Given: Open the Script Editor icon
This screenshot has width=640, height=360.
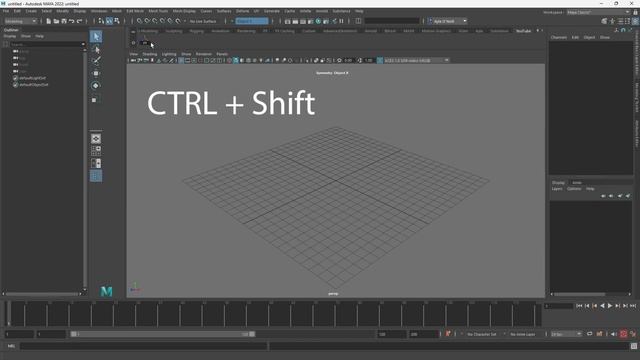Looking at the screenshot, I should (x=633, y=346).
